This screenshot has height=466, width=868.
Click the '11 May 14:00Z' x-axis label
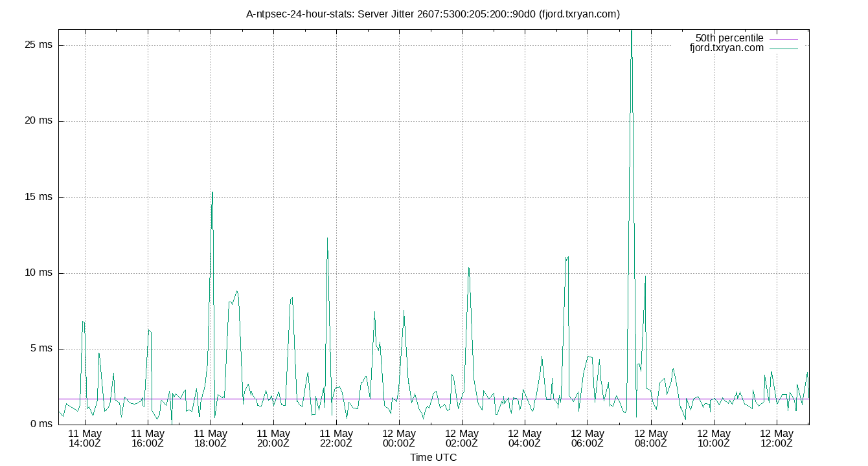coord(85,438)
